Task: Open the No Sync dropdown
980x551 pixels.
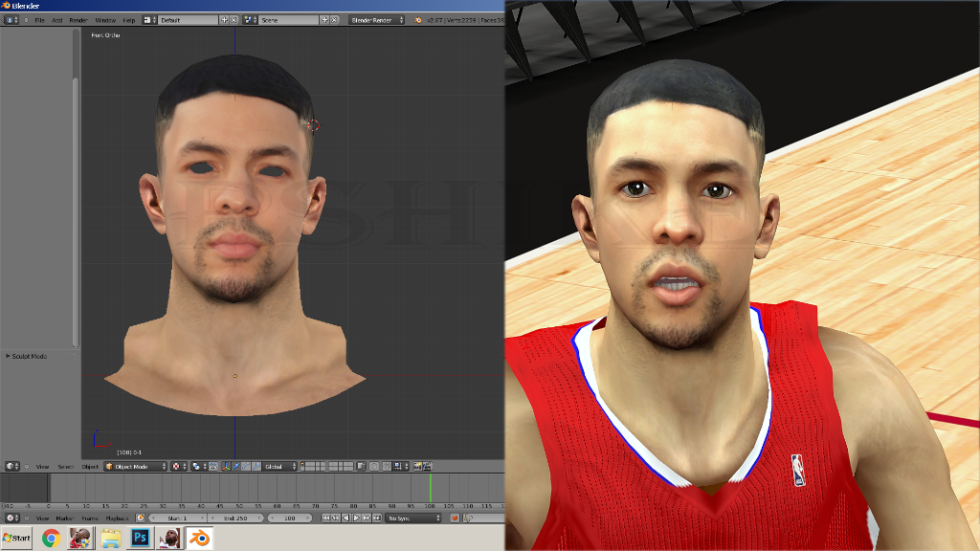Action: coord(413,518)
